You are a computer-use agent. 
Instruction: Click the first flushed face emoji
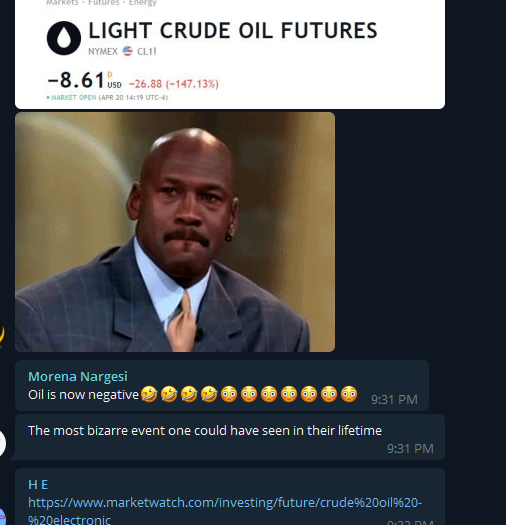click(x=229, y=394)
